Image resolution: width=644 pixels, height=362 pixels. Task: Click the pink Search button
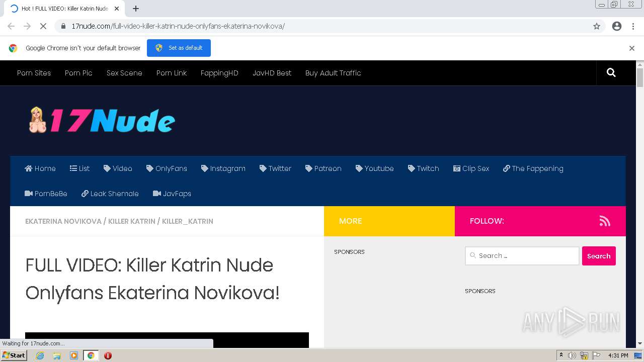pos(599,256)
